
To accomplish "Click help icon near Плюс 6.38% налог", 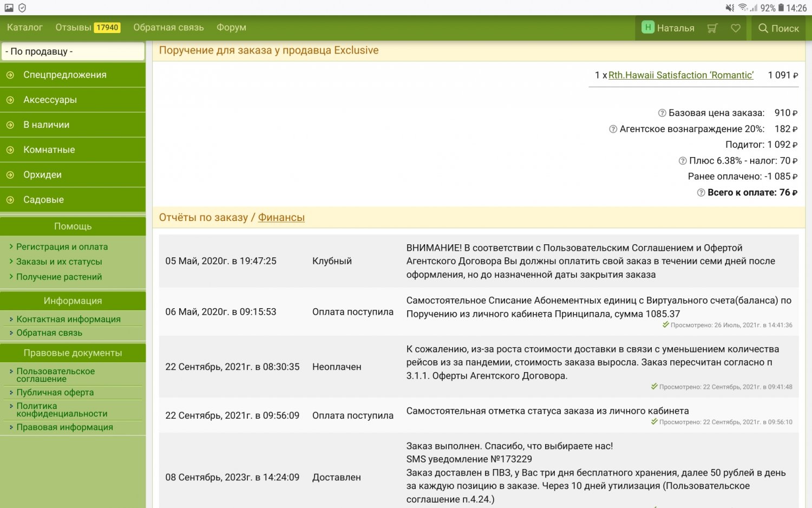I will pos(682,161).
